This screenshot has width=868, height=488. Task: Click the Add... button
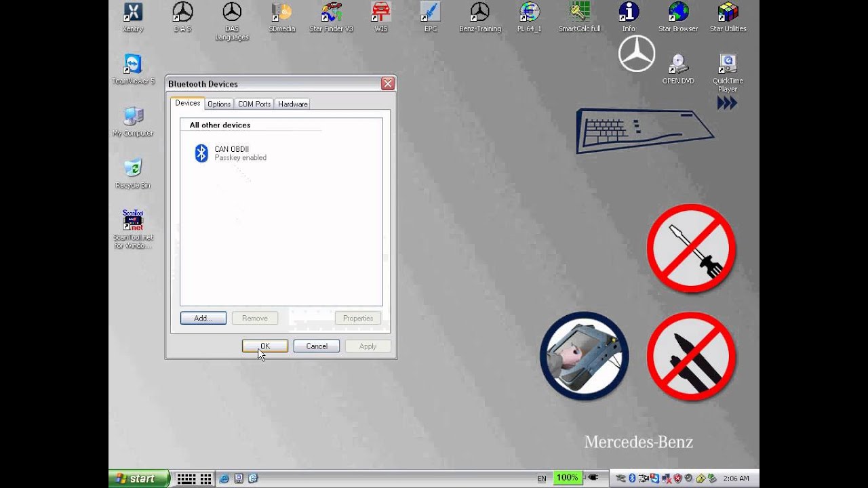point(203,318)
